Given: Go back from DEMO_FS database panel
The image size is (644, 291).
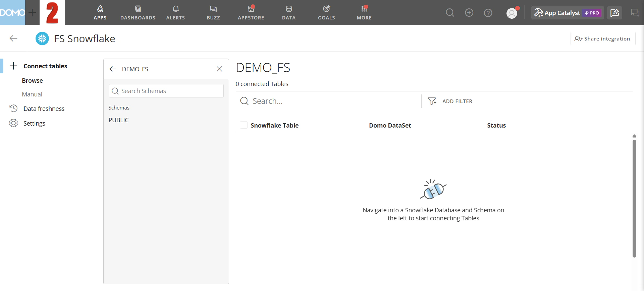Looking at the screenshot, I should point(113,69).
